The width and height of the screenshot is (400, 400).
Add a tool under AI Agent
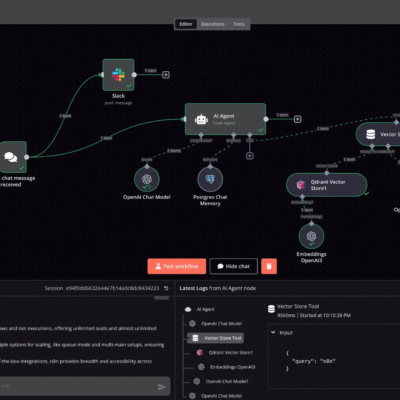click(250, 156)
